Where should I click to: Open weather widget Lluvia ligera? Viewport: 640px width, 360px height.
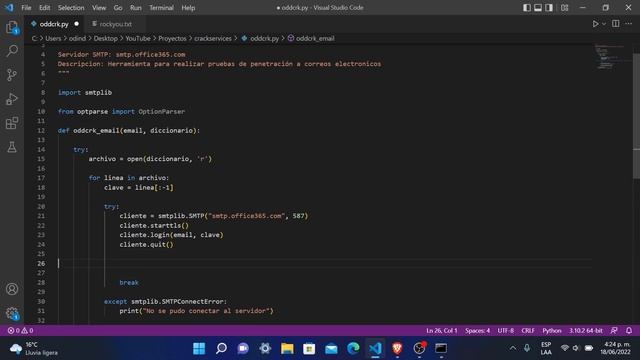point(34,349)
